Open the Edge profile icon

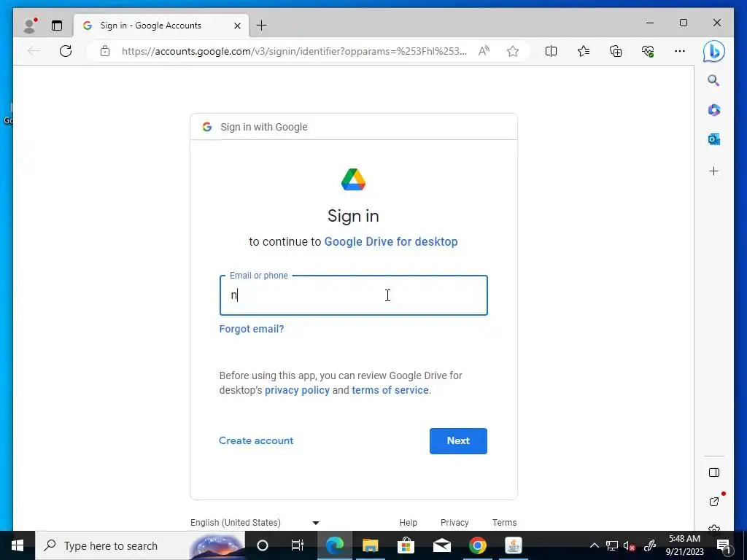point(29,26)
